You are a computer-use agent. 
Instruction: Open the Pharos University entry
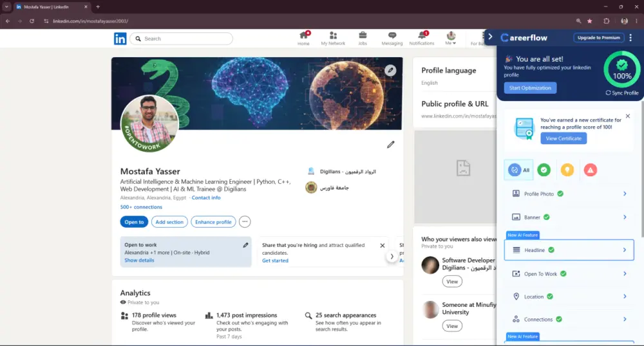pos(327,187)
